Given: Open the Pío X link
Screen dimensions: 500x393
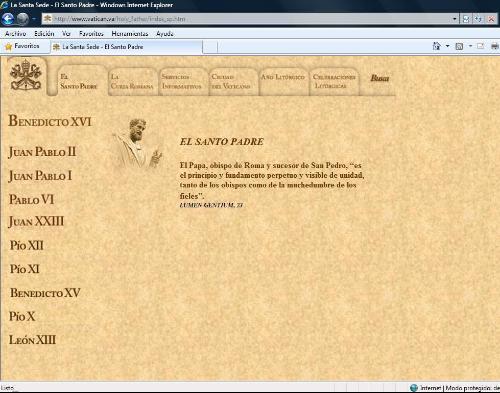Looking at the screenshot, I should [22, 316].
